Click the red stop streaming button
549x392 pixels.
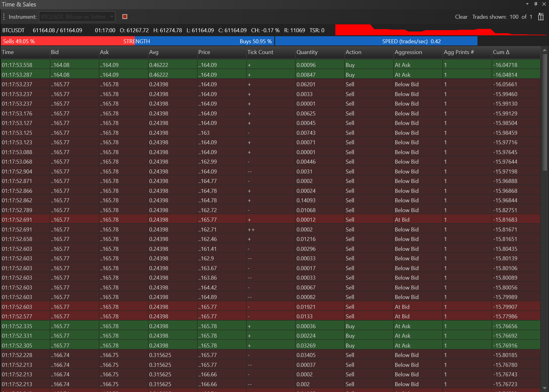(x=125, y=17)
